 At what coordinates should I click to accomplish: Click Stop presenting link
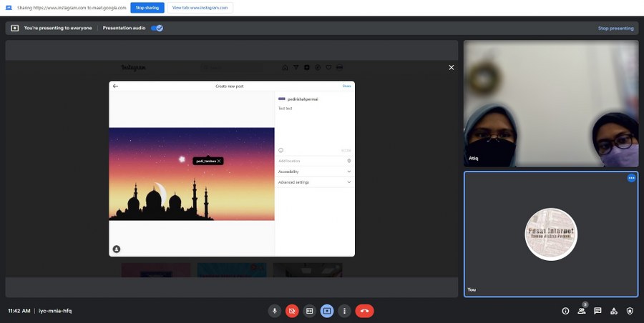tap(615, 29)
